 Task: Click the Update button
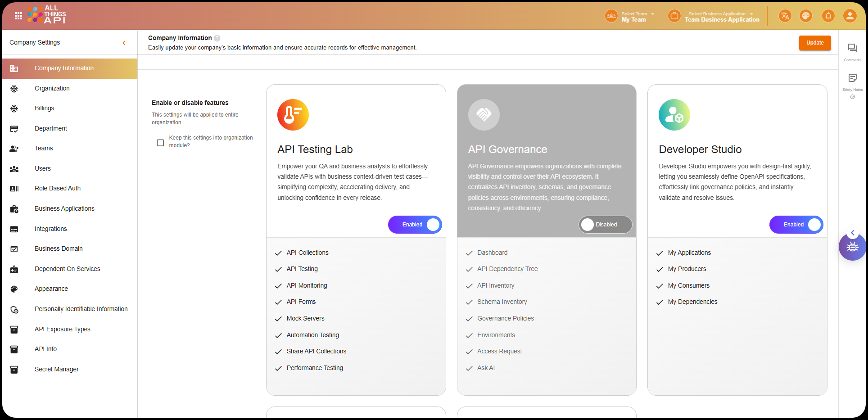pyautogui.click(x=814, y=43)
